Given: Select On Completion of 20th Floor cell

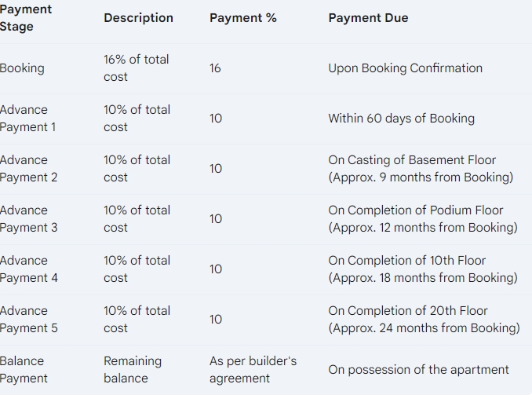Looking at the screenshot, I should coord(424,320).
